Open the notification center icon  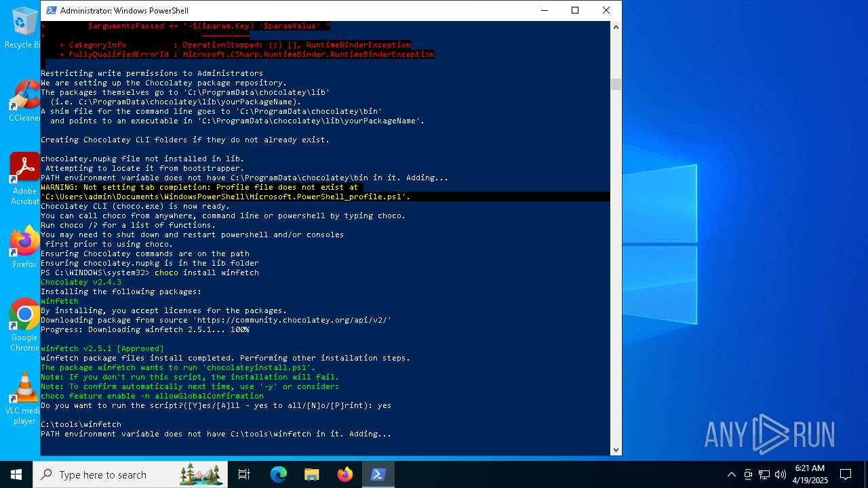[846, 474]
